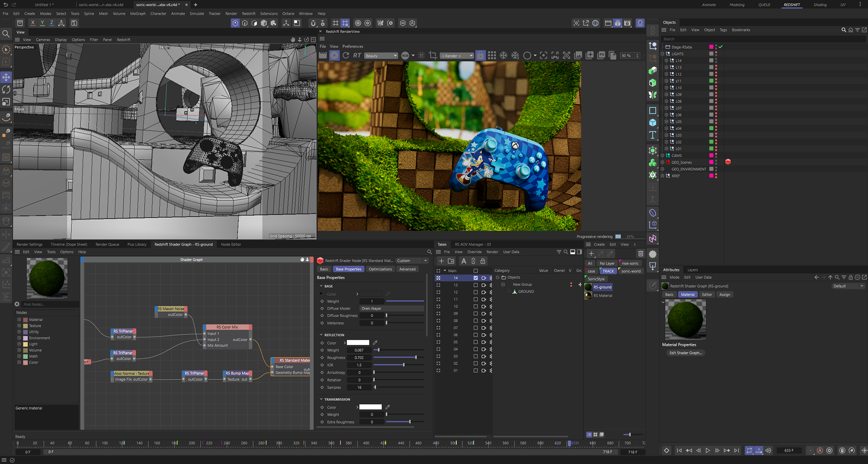Screen dimensions: 868x464
Task: Toggle the green check on Stage-RSxbx
Action: point(721,47)
